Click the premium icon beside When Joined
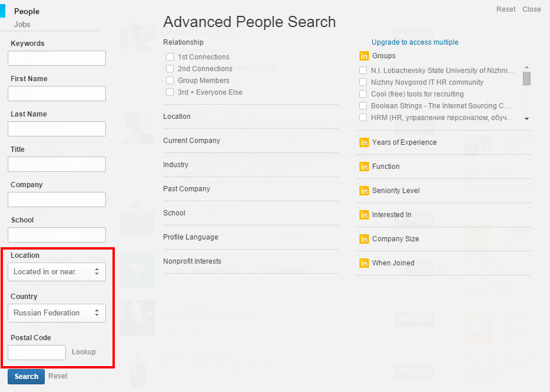Image resolution: width=550 pixels, height=392 pixels. pos(364,263)
